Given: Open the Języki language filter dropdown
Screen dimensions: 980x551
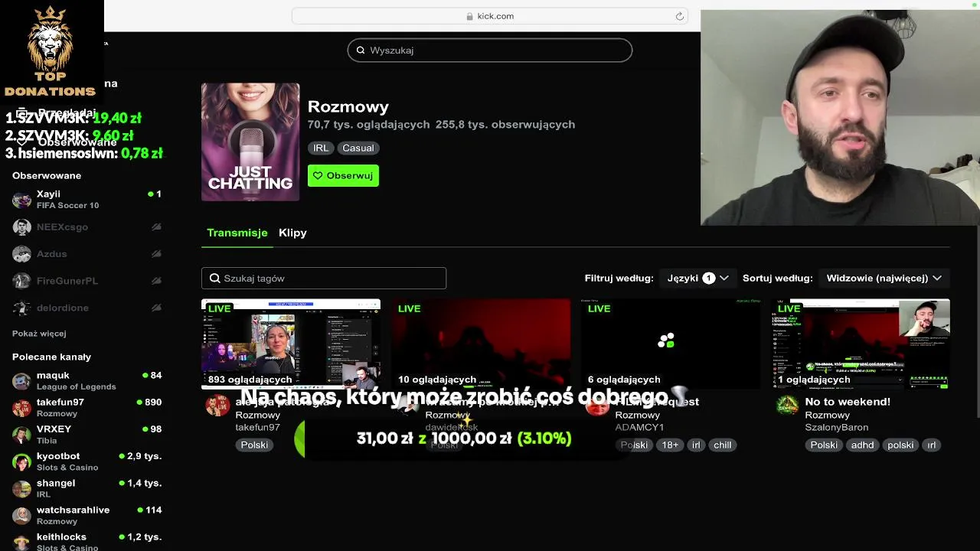Looking at the screenshot, I should tap(697, 279).
